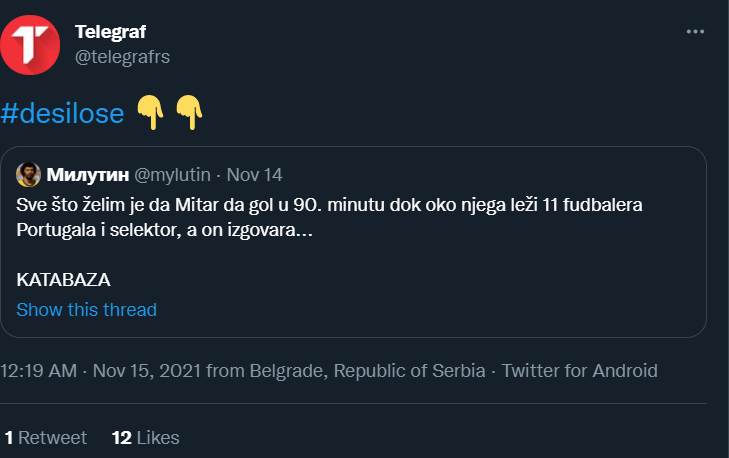The width and height of the screenshot is (729, 458).
Task: Click the @mylutin handle in quoted tweet
Action: click(x=172, y=175)
